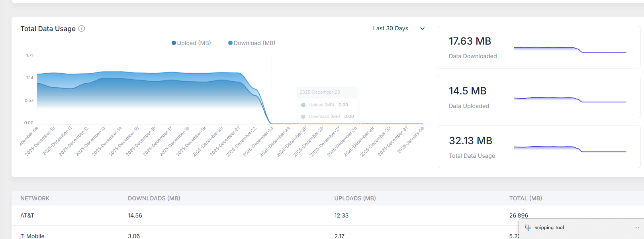Click the Data Uploaded sparkline chart
644x239 pixels.
pyautogui.click(x=570, y=99)
